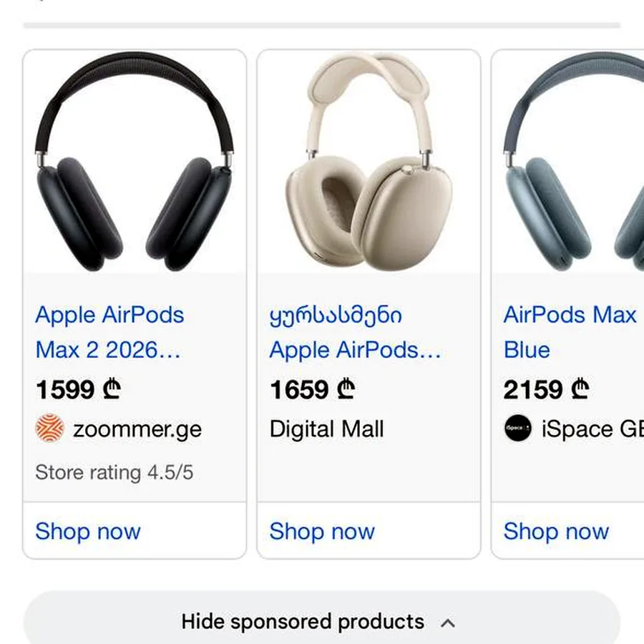The width and height of the screenshot is (644, 644).
Task: Open the beige AirPods Max product image
Action: [369, 162]
